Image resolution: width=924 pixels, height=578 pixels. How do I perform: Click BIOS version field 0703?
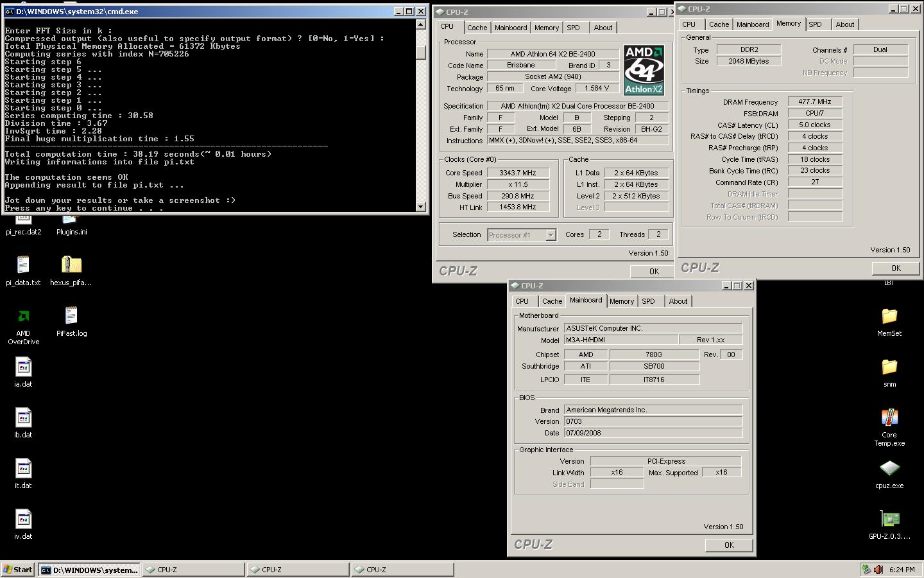click(x=653, y=421)
